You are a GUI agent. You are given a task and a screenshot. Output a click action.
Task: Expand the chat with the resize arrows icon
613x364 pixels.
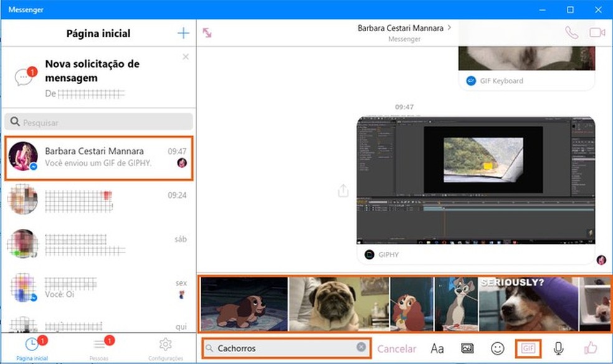pyautogui.click(x=207, y=32)
